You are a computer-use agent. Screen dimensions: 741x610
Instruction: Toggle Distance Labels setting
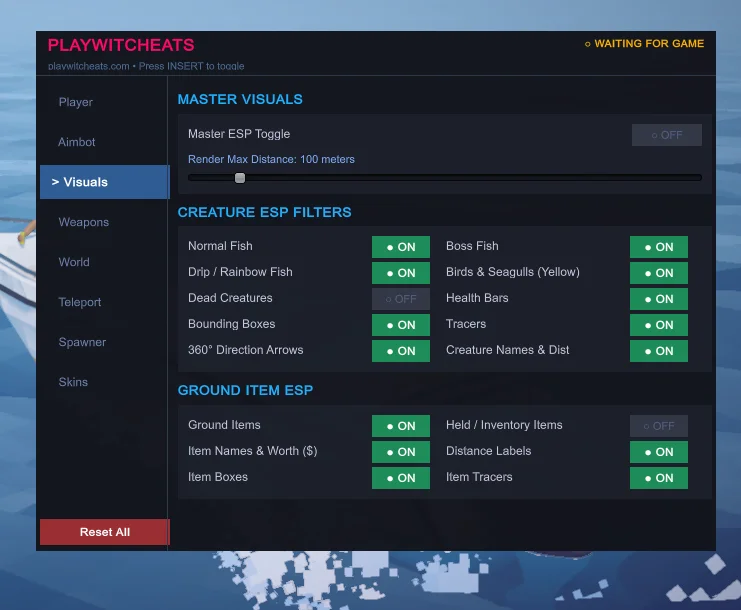[x=659, y=452]
